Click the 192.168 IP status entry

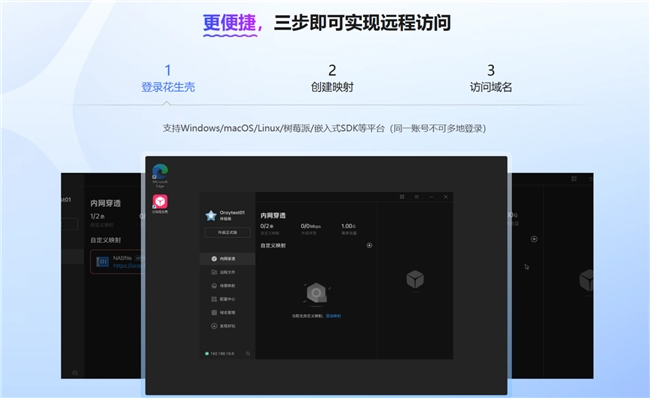(x=220, y=354)
